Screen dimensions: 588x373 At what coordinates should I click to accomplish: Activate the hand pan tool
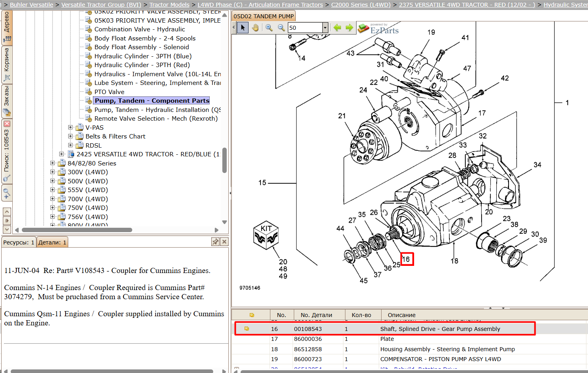[x=255, y=28]
